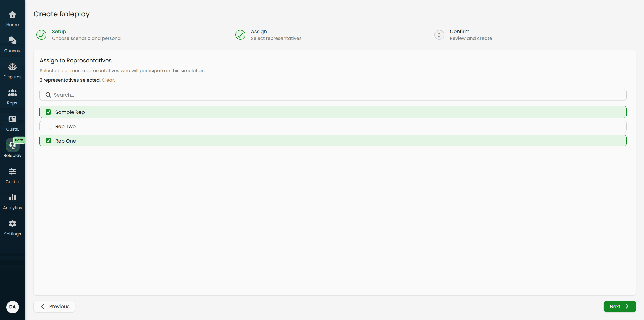Open the DA user profile avatar
Screen dimensions: 644x320
[12, 307]
